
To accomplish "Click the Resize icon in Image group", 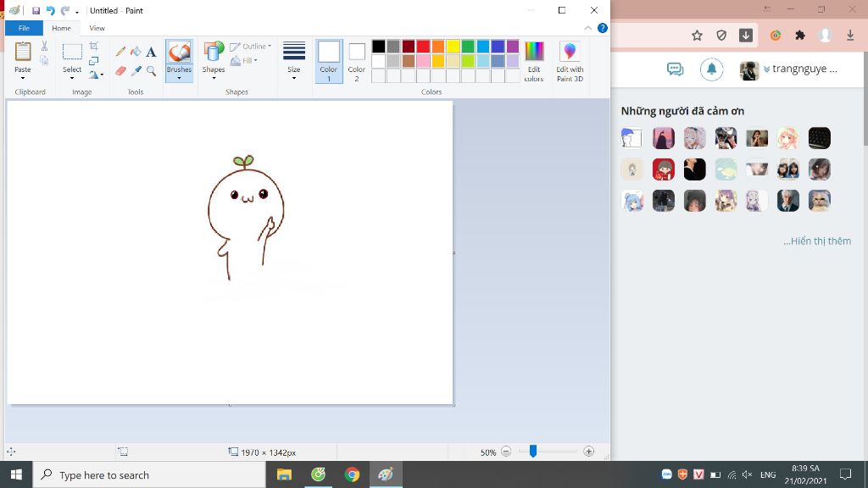I will [x=94, y=60].
